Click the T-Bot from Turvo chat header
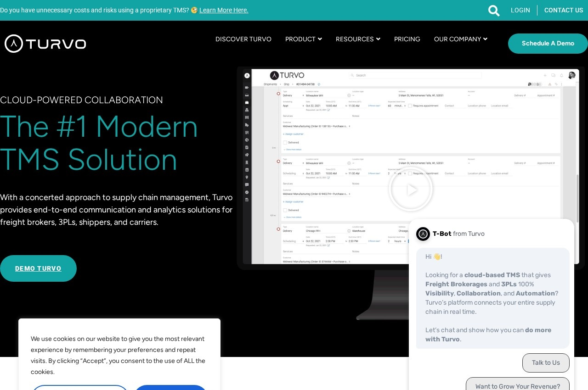588x390 pixels. pos(458,234)
